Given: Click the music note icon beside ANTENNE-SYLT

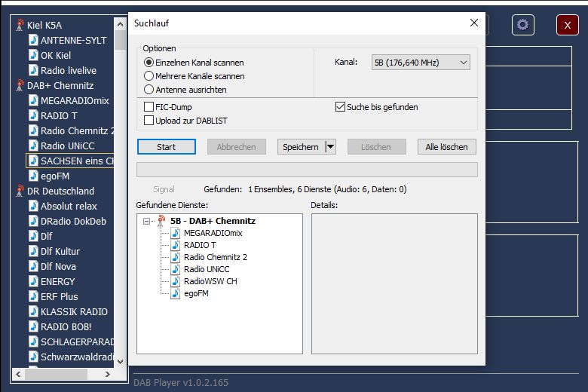Looking at the screenshot, I should coord(33,40).
